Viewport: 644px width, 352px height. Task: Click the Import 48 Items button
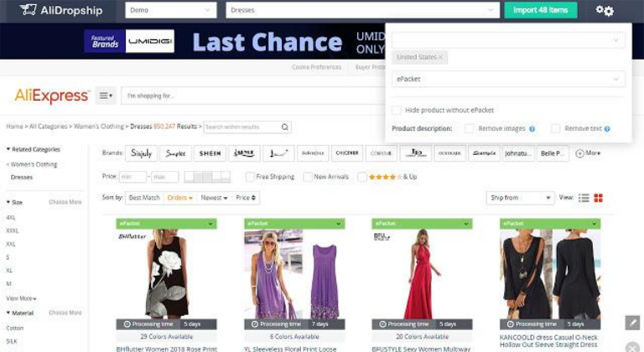pyautogui.click(x=541, y=10)
